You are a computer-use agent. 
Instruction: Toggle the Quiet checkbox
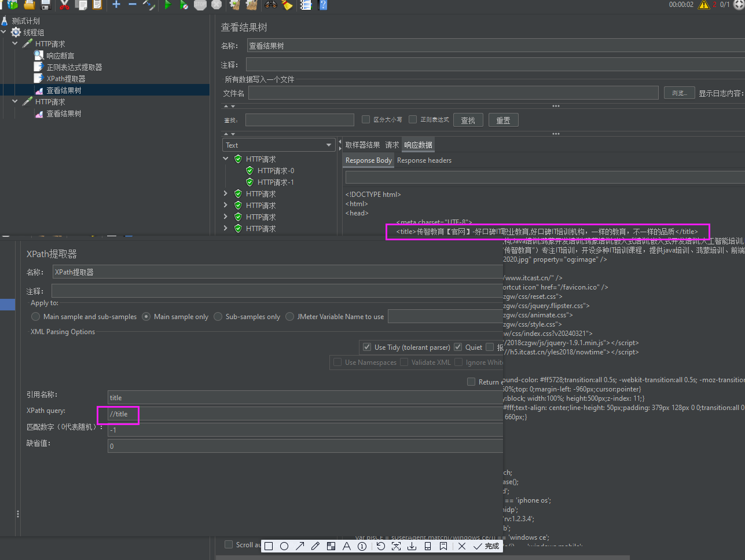[x=458, y=347]
